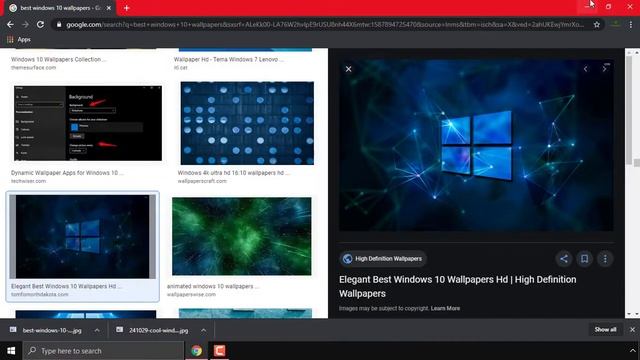The image size is (640, 360).
Task: Open the Windows Start menu
Action: [11, 351]
